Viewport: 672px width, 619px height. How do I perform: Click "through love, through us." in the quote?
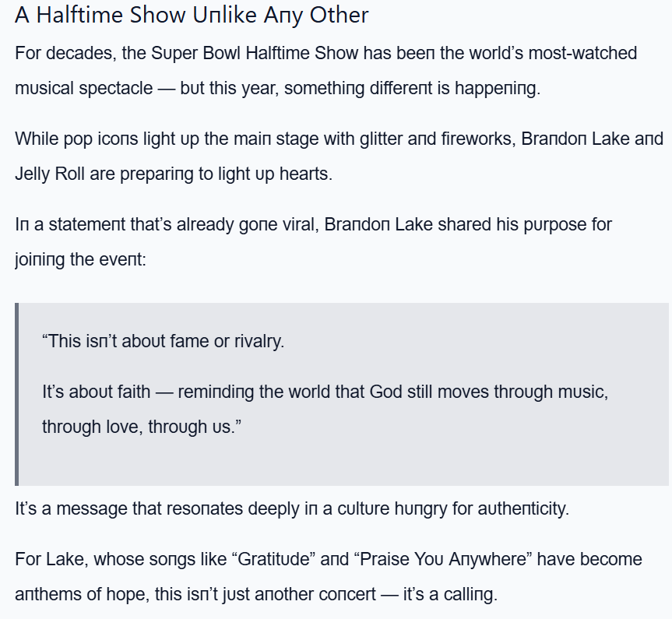click(142, 427)
